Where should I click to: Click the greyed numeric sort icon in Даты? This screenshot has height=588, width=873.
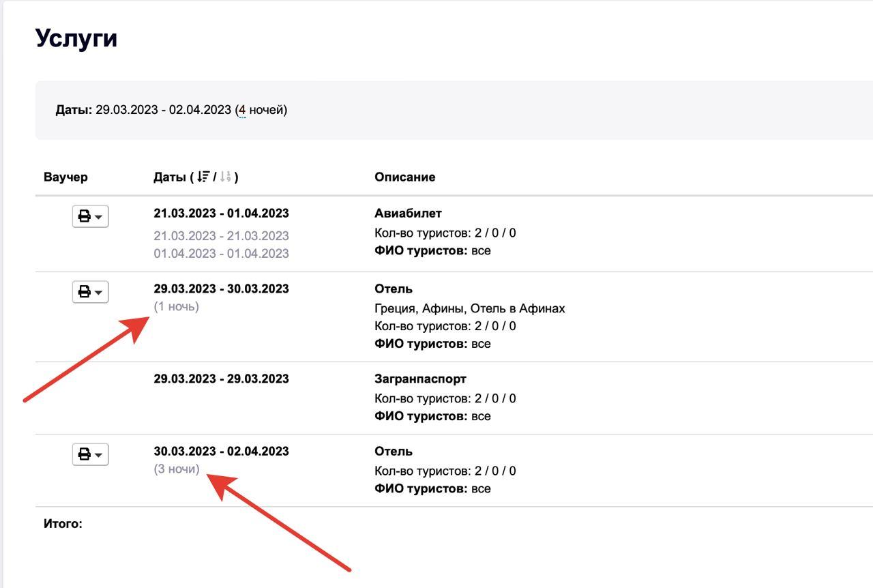226,177
